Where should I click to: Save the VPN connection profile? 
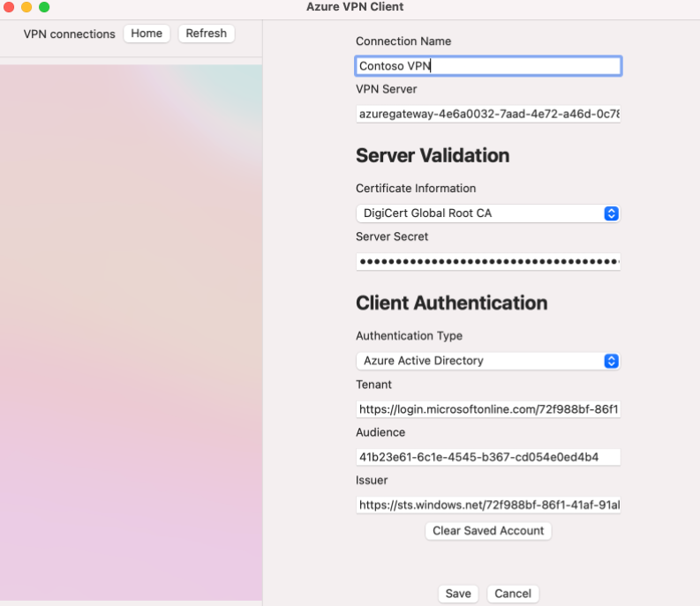(x=458, y=594)
